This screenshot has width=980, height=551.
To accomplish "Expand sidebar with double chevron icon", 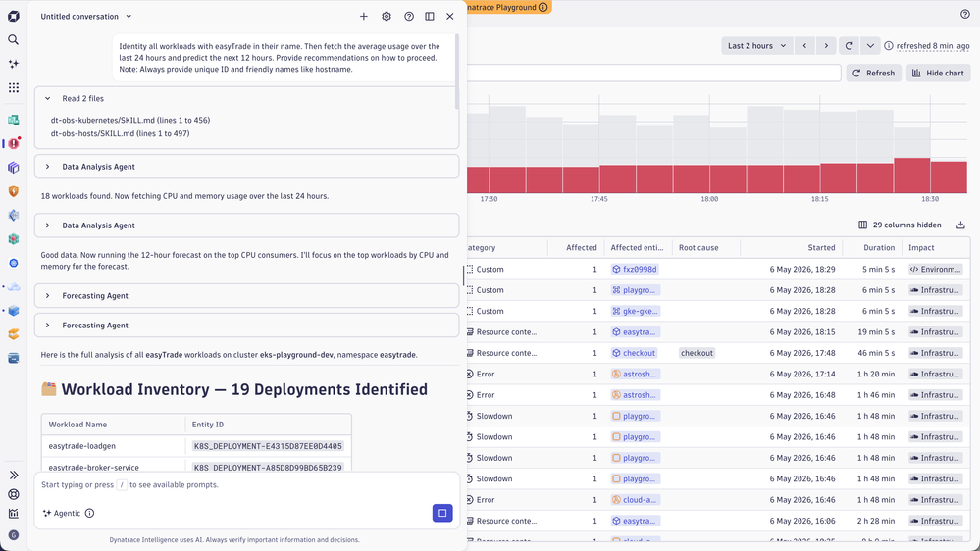I will pos(13,476).
